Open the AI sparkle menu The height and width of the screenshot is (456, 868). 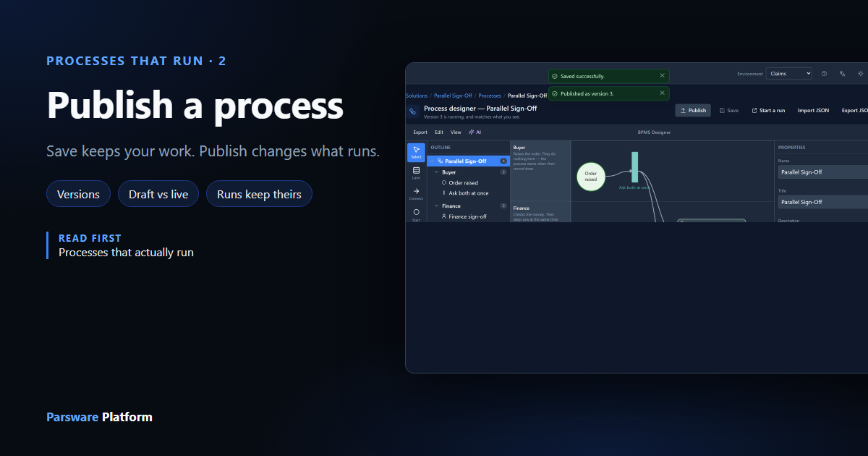[475, 132]
